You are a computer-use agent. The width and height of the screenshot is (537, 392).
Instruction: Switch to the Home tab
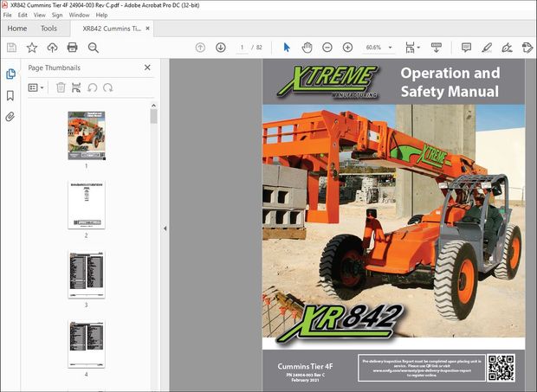tap(17, 29)
